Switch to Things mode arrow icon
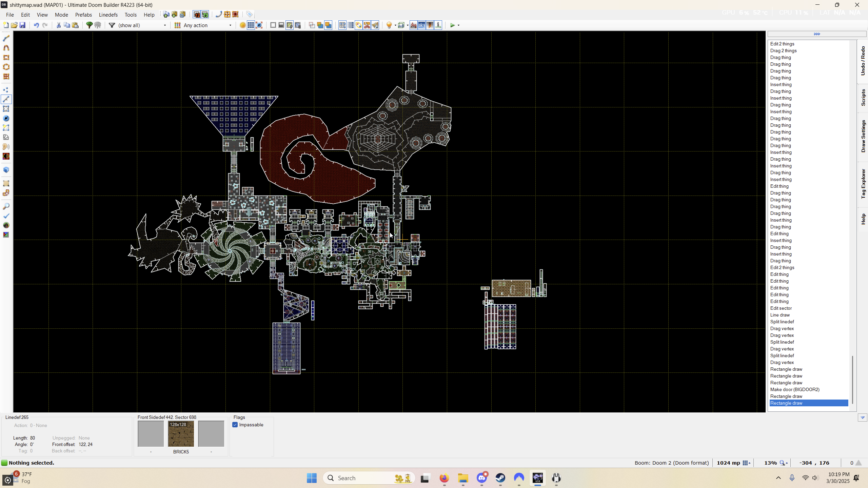The height and width of the screenshot is (488, 868). (x=6, y=118)
